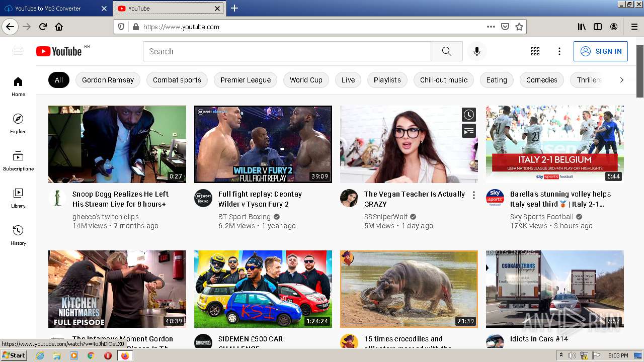644x362 pixels.
Task: Click SSSniperWolf channel avatar
Action: tap(349, 198)
